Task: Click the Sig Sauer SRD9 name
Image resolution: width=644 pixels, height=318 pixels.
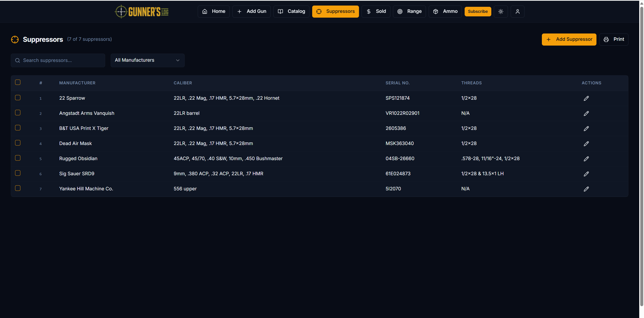Action: (x=77, y=173)
